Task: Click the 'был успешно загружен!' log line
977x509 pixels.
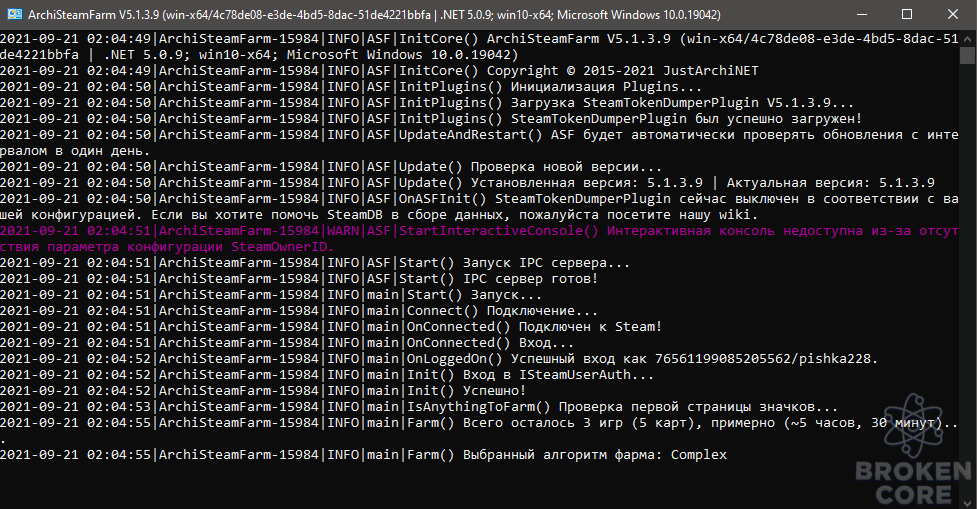Action: pyautogui.click(x=431, y=119)
